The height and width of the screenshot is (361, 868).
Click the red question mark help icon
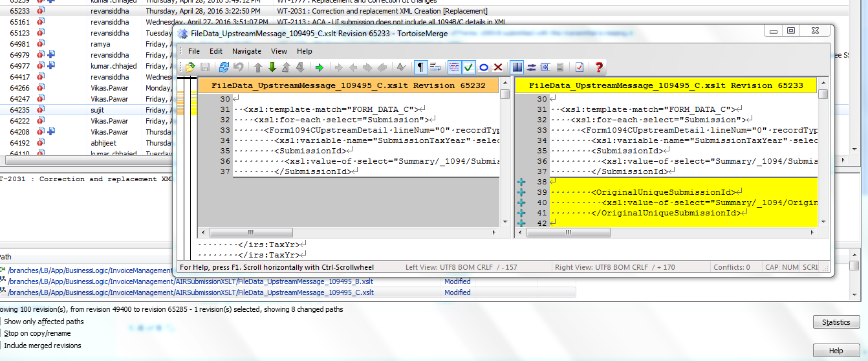(x=599, y=67)
